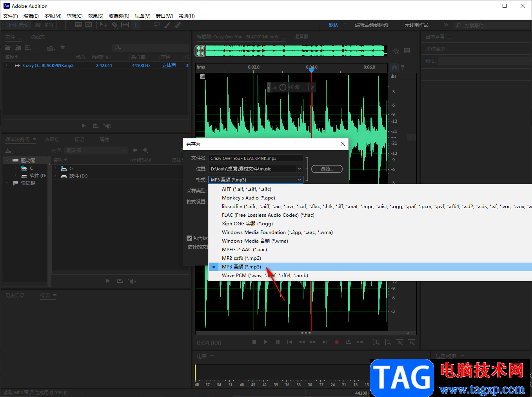The height and width of the screenshot is (397, 532).
Task: Click the Import File icon
Action: tap(18, 48)
